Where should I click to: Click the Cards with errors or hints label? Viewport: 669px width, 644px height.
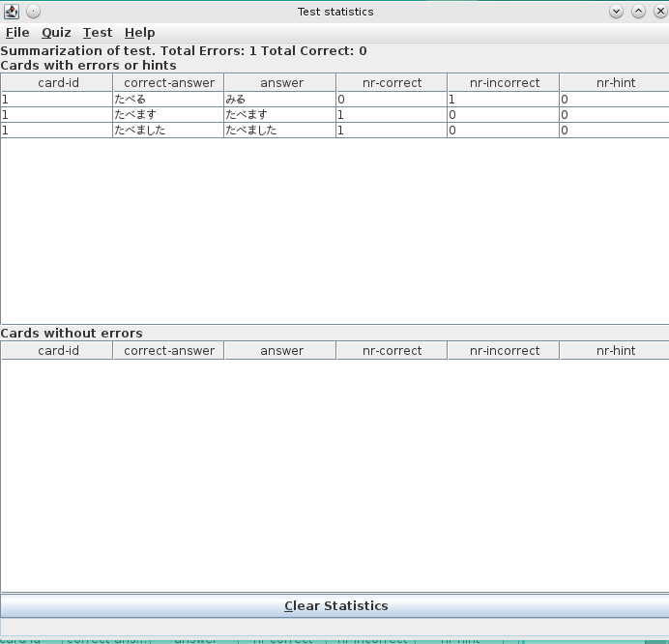pos(88,66)
